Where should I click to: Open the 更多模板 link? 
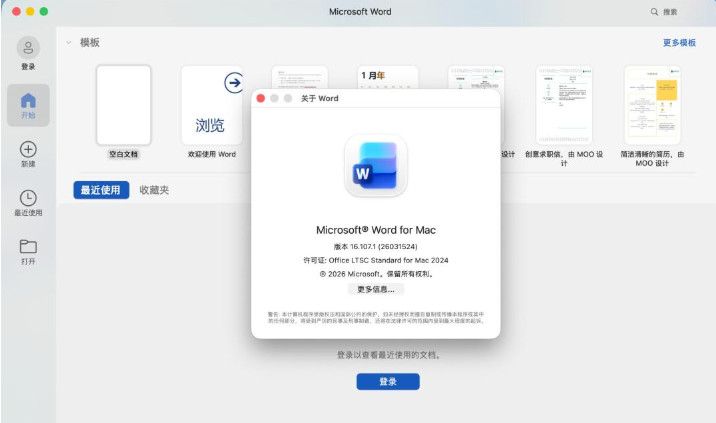click(x=679, y=42)
